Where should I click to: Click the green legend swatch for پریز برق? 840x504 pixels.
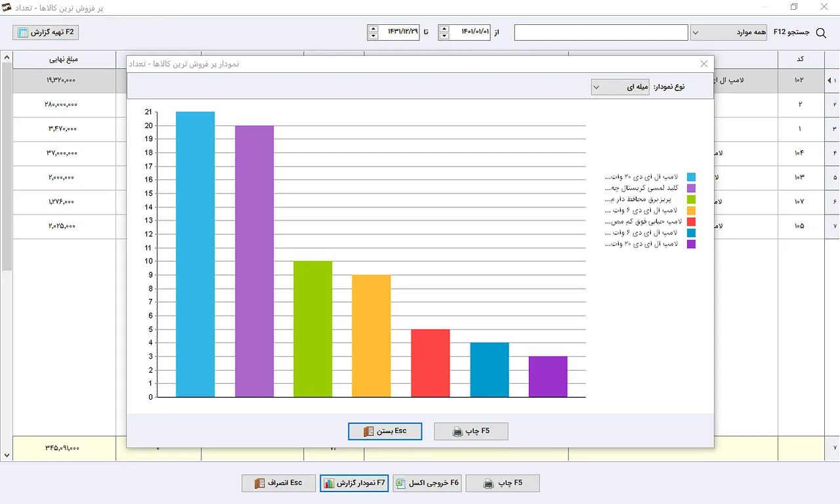[691, 199]
